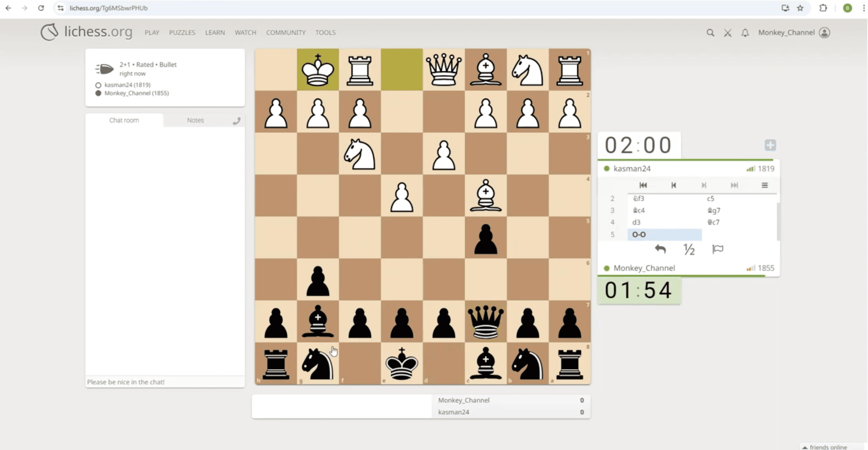The width and height of the screenshot is (868, 450).
Task: Click the chat message input field
Action: [x=165, y=382]
